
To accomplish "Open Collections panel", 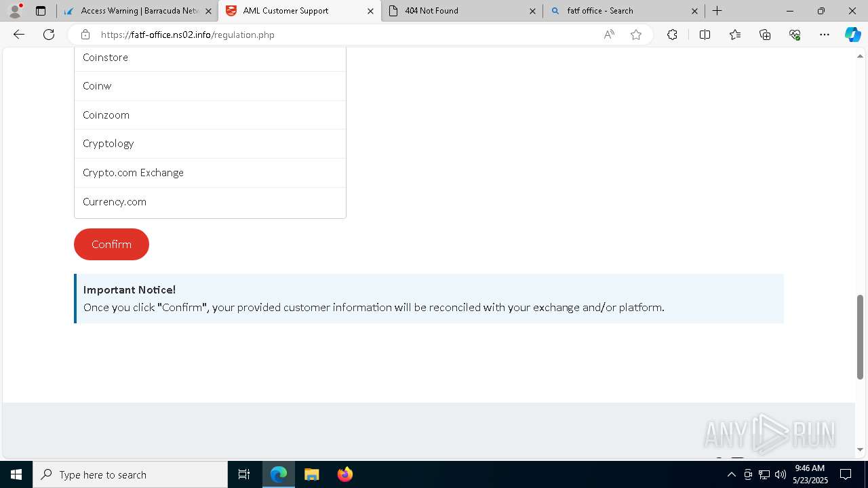I will 765,35.
